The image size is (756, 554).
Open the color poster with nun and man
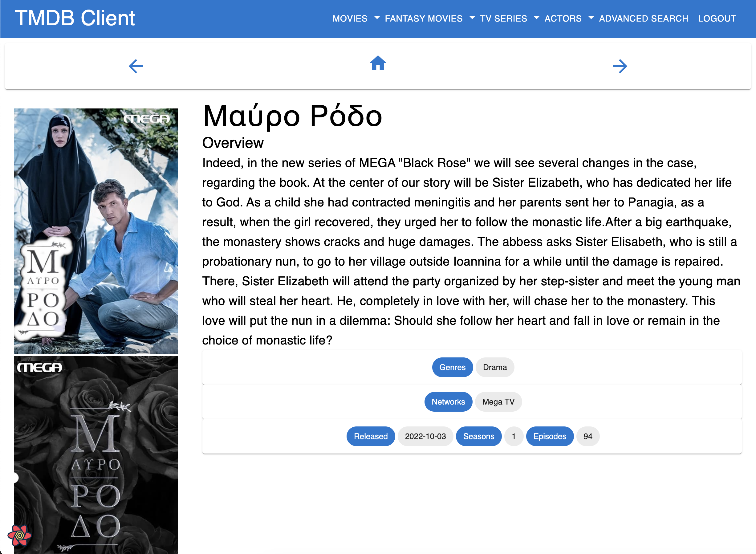pos(96,231)
